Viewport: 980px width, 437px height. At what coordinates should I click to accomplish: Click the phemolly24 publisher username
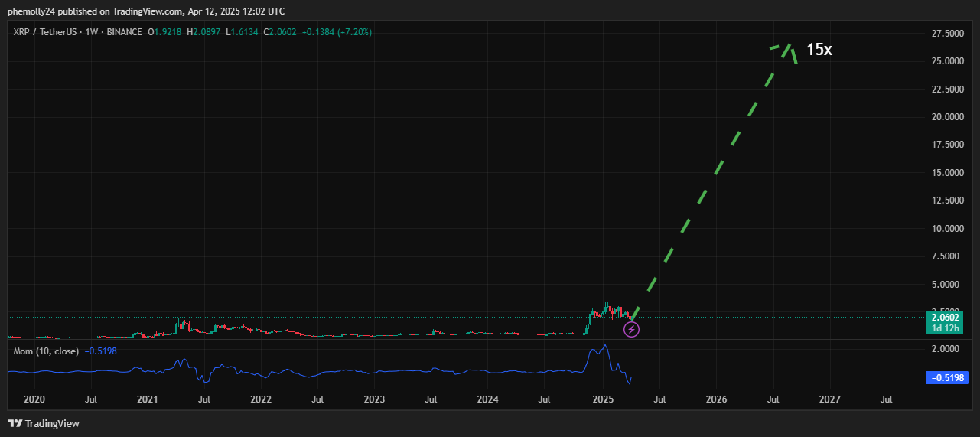32,11
